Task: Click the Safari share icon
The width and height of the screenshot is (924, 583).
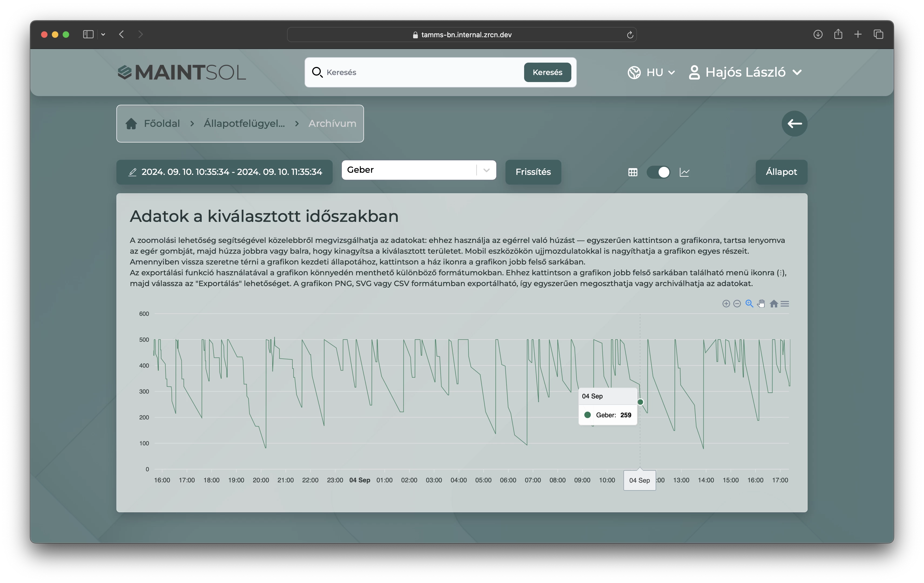Action: [x=838, y=34]
